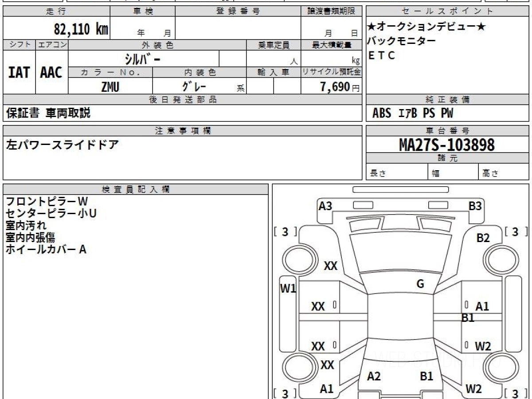Select chassis number MA27S-103898
The width and height of the screenshot is (532, 399).
447,145
